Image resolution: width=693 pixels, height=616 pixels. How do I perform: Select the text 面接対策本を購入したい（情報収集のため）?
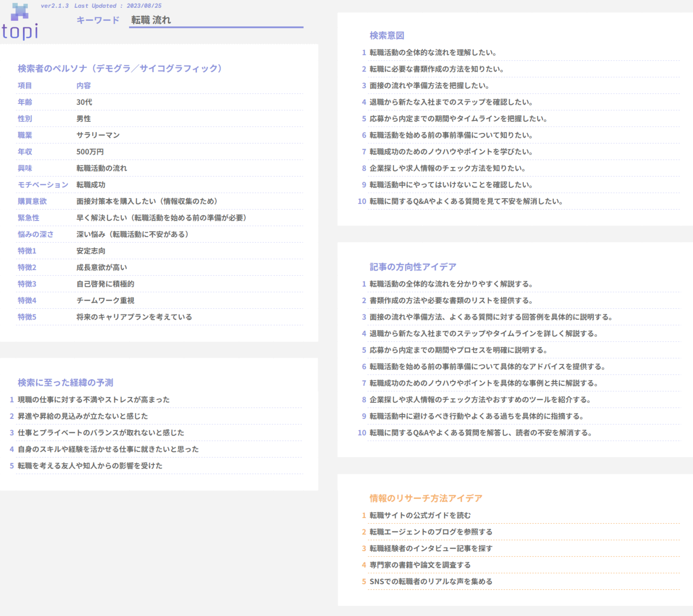click(x=147, y=201)
